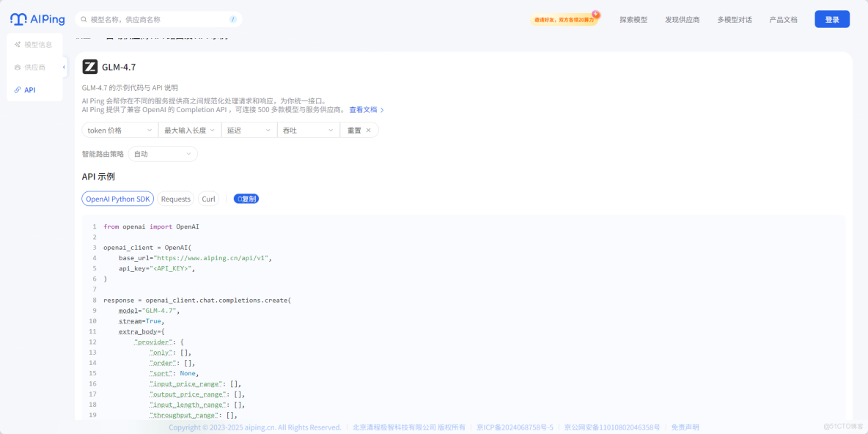
Task: Click the GLM-4.7 Z model logo
Action: coord(91,67)
